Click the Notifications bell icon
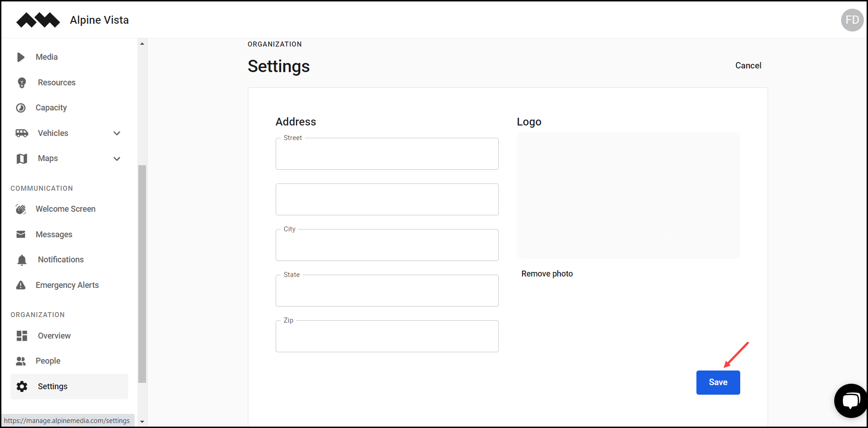Image resolution: width=868 pixels, height=428 pixels. click(x=21, y=259)
